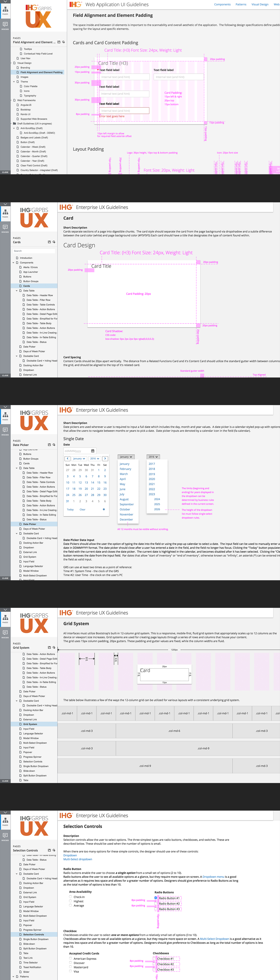Click PAGES icon in the Date Picker screenshot
Image resolution: width=280 pixels, height=980 pixels.
[5, 416]
